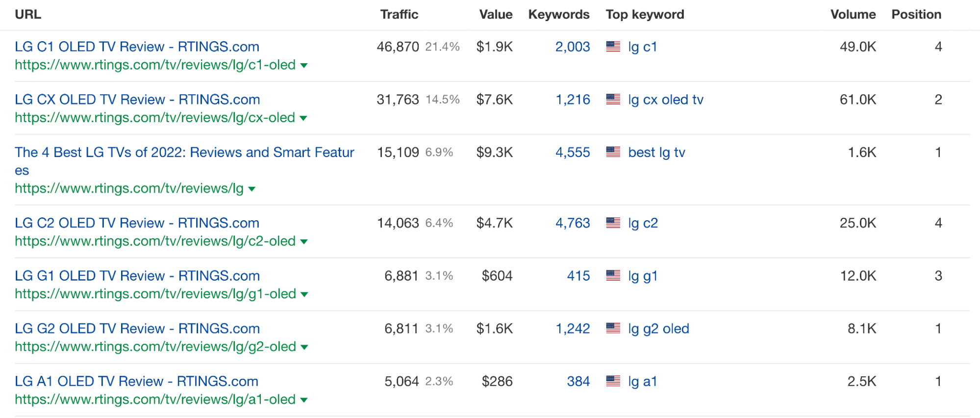This screenshot has height=418, width=980.
Task: Open the caret beside the cx-oled URL
Action: point(304,118)
